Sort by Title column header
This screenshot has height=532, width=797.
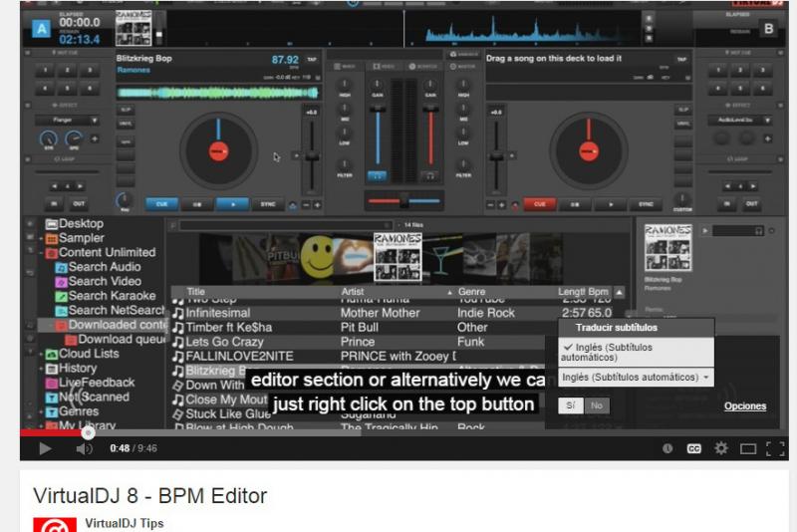click(195, 292)
